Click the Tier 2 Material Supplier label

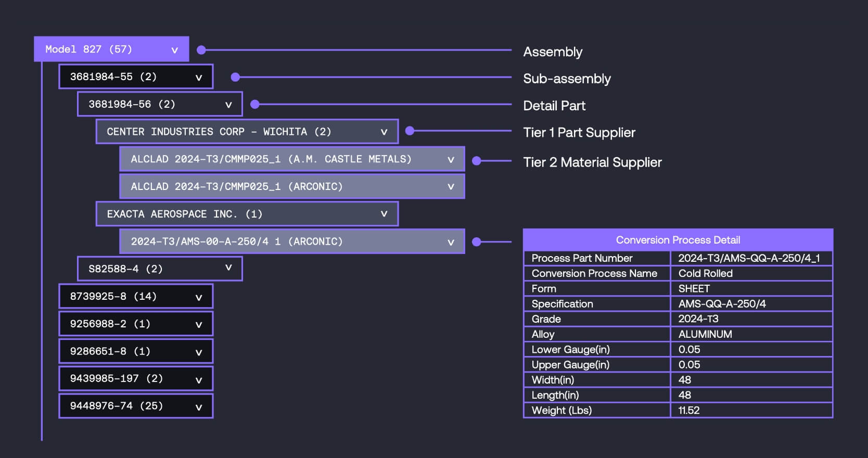coord(592,162)
